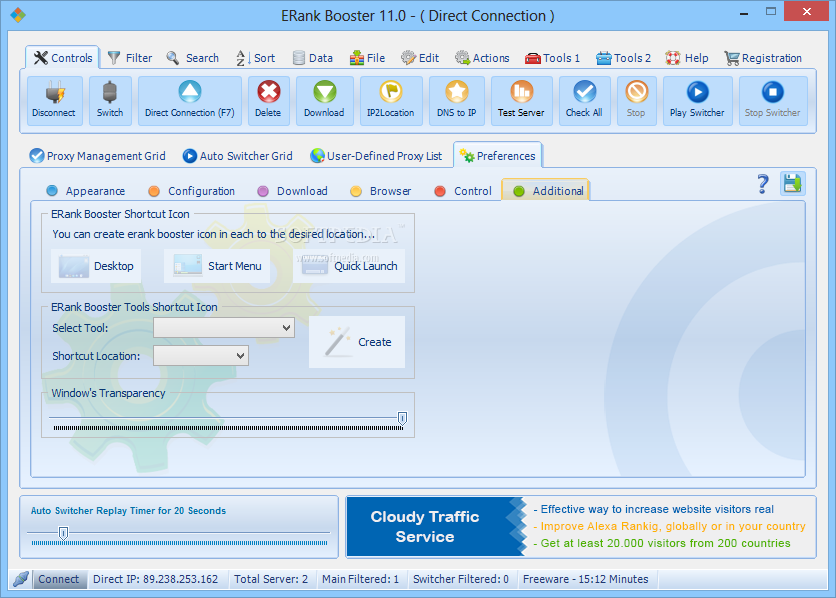Open the blue question-mark help icon
836x598 pixels.
(763, 184)
